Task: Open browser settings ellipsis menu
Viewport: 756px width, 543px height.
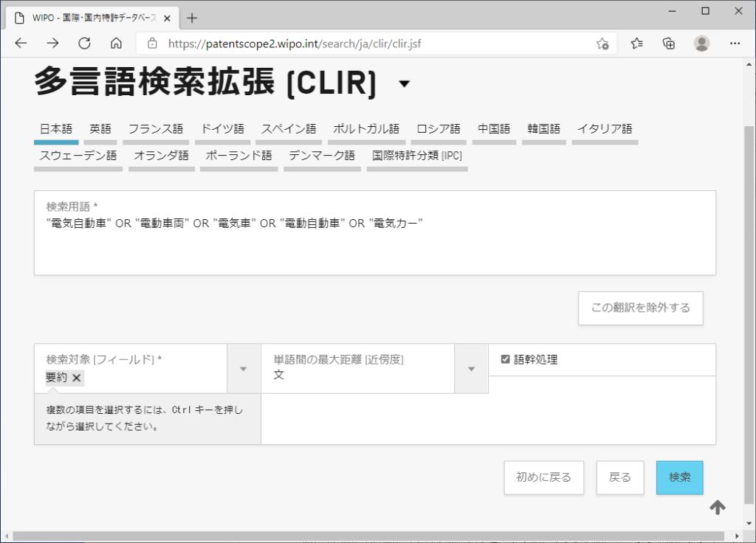Action: pos(735,44)
